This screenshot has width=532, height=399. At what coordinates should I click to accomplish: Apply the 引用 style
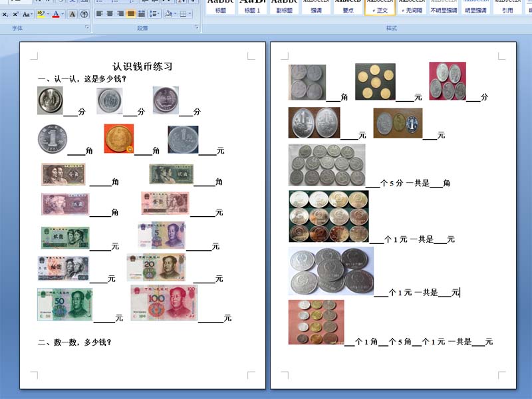pos(507,7)
